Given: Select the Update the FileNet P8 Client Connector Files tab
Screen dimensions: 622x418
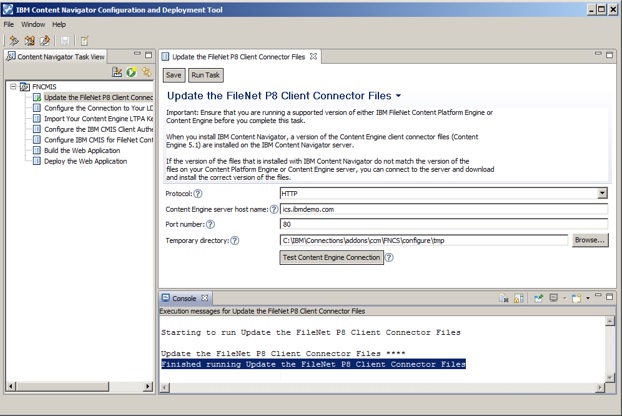Looking at the screenshot, I should pos(238,57).
